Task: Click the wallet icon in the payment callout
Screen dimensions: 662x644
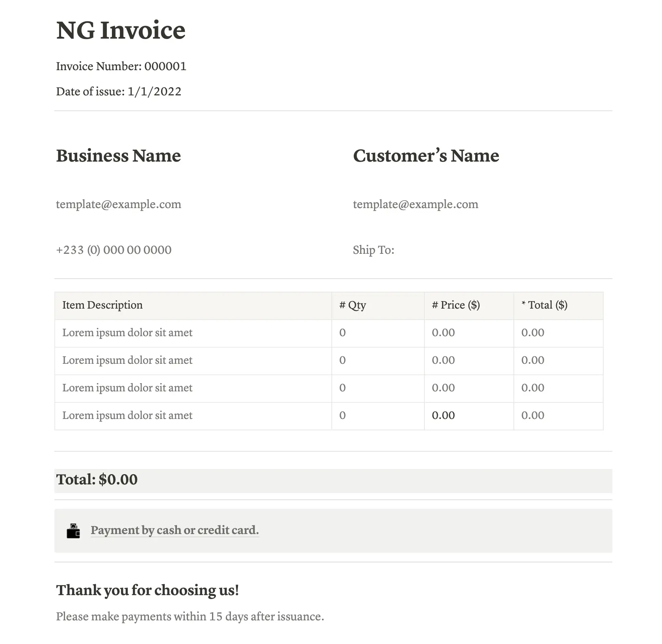Action: (x=73, y=531)
